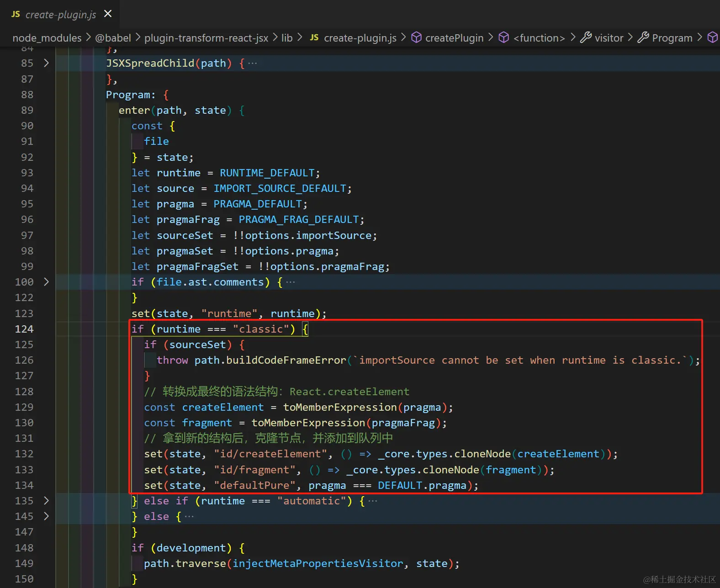Click the PRAGMA_DEFAULT constant on line 95
Image resolution: width=720 pixels, height=588 pixels.
(x=258, y=204)
